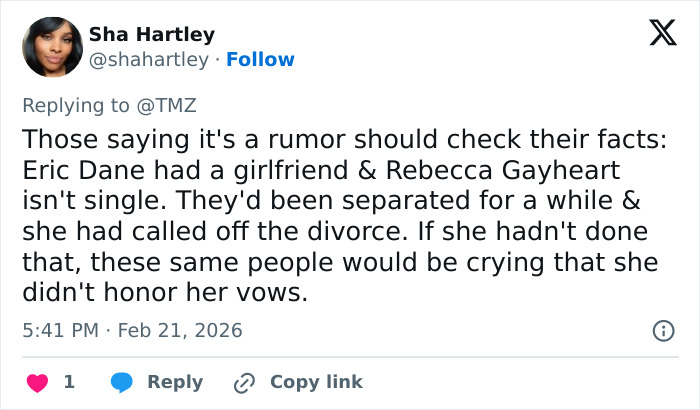Open the info circle icon beside timestamp
Image resolution: width=700 pixels, height=410 pixels.
(661, 330)
